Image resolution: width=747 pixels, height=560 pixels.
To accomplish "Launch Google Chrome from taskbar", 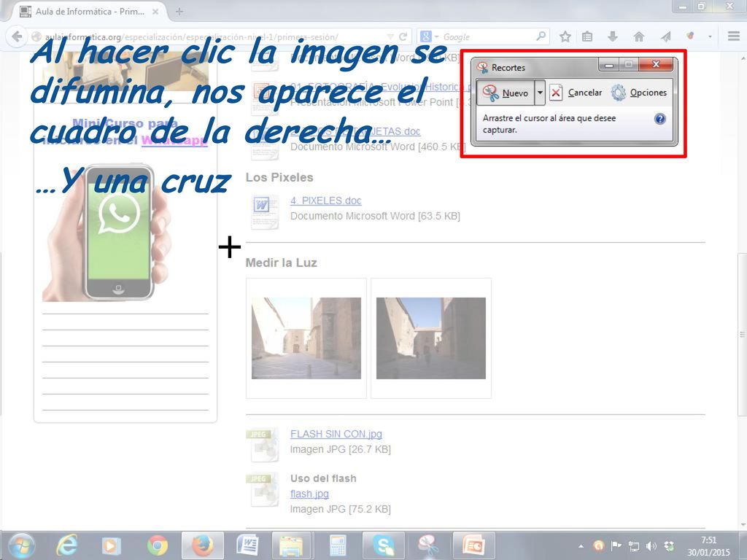I will (x=158, y=545).
